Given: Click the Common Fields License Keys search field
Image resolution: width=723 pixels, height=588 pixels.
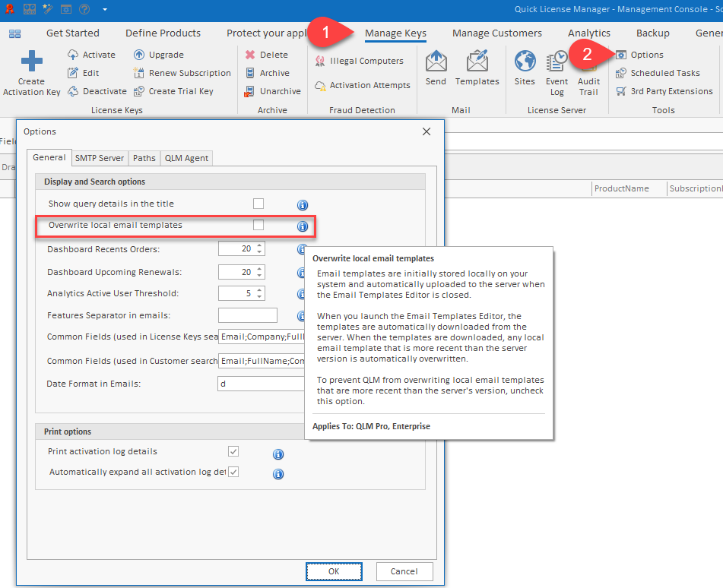Looking at the screenshot, I should click(x=262, y=337).
